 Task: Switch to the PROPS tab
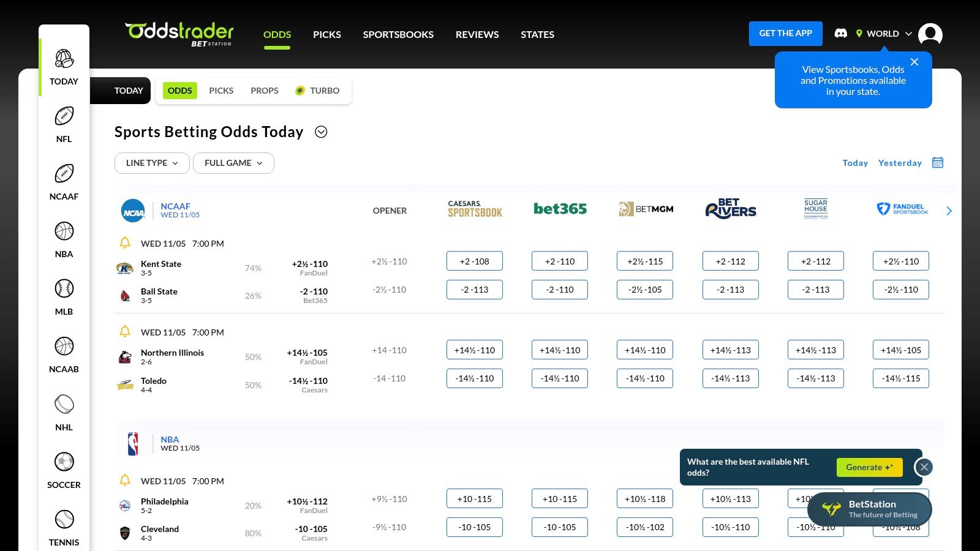[x=264, y=91]
